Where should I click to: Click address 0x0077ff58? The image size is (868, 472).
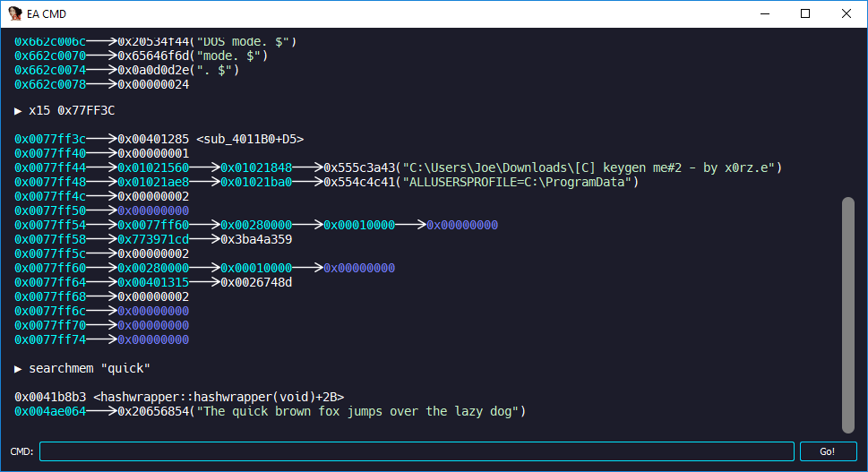pos(50,240)
